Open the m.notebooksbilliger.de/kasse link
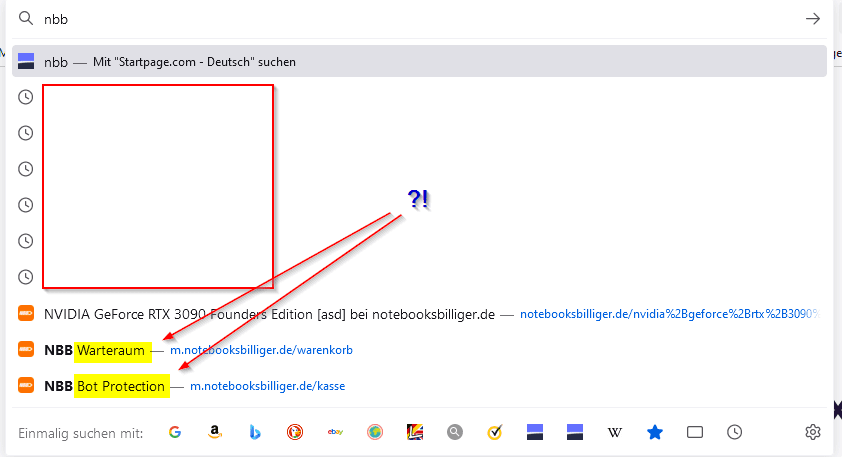The image size is (842, 457). point(267,386)
